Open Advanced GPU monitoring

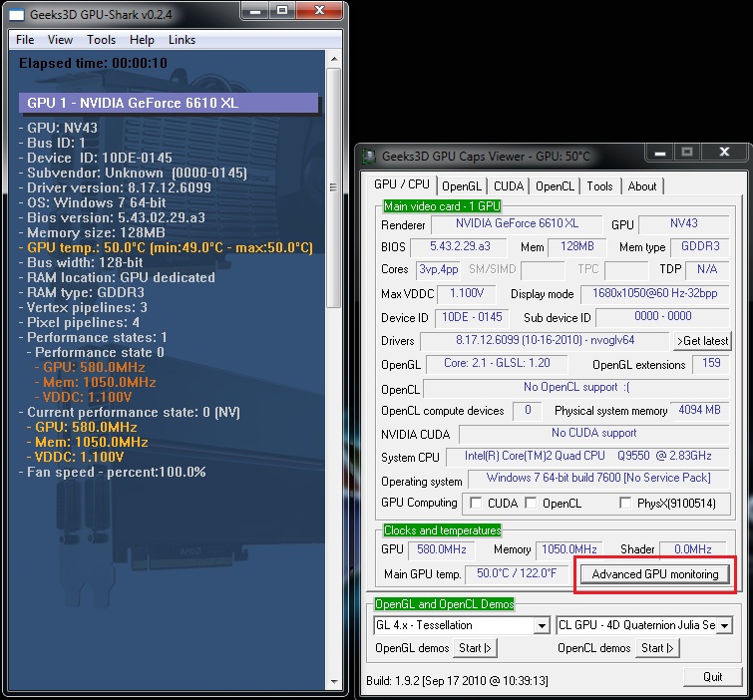655,574
